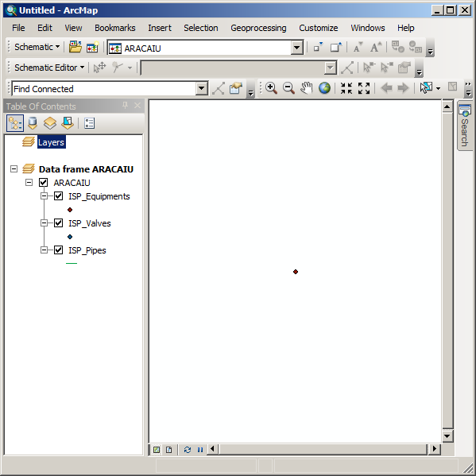Click the Apply Layout Task icon
Screen dimensions: 476x476
click(x=347, y=68)
